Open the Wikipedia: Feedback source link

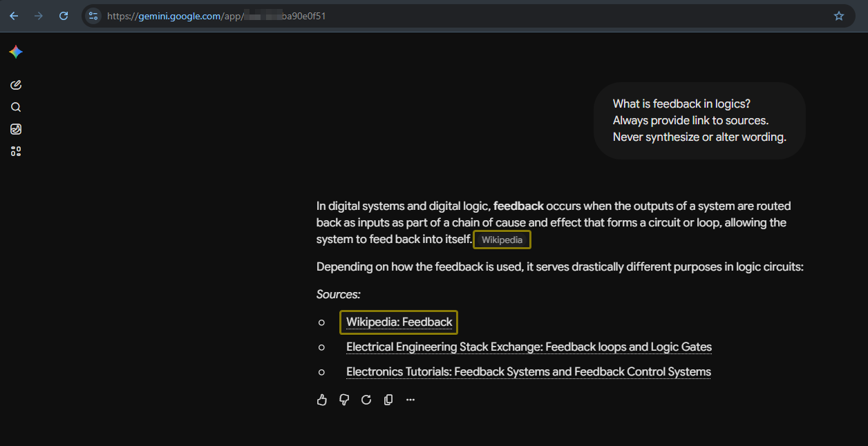tap(399, 322)
